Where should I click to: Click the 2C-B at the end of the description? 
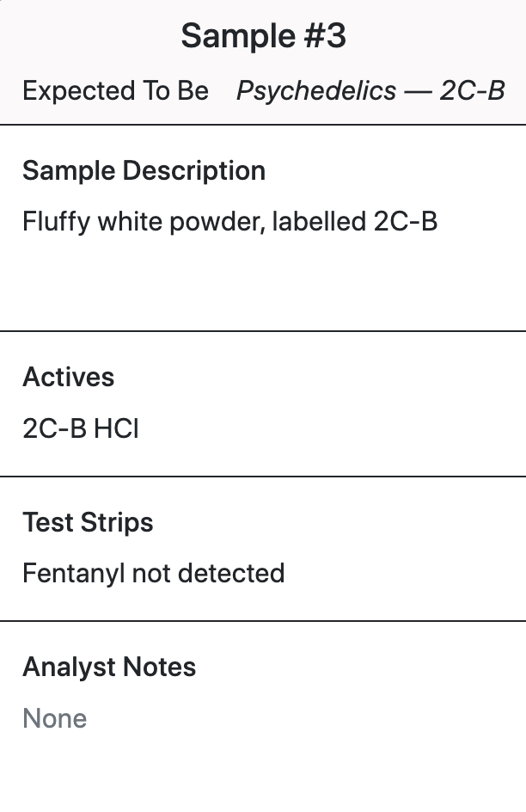coord(406,221)
